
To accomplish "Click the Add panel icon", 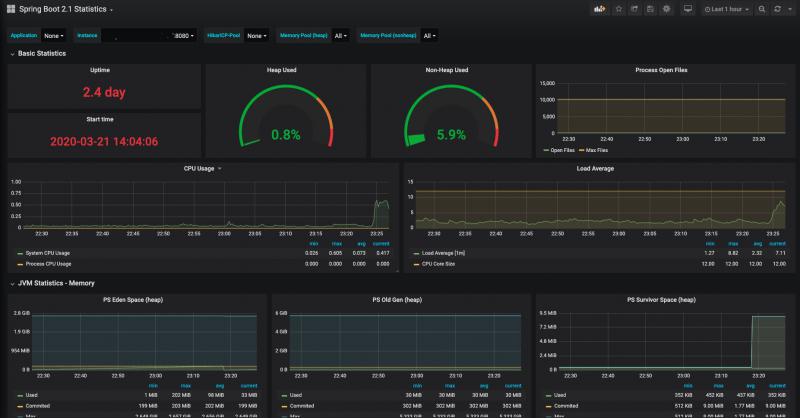I will (600, 9).
